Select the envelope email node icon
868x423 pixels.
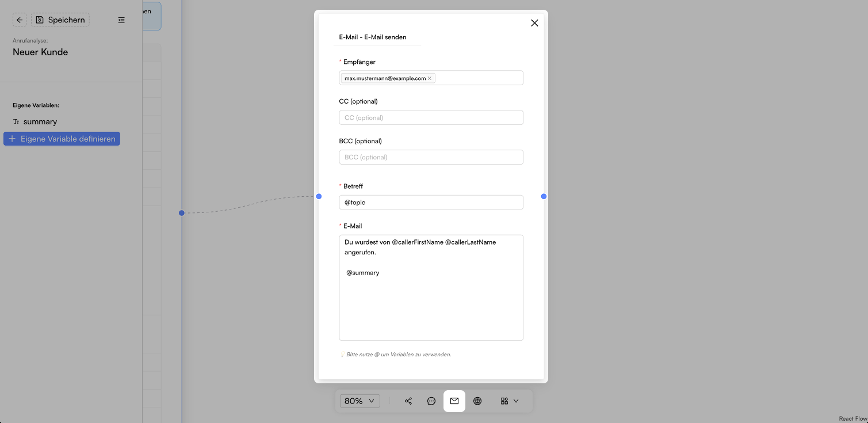pos(454,401)
